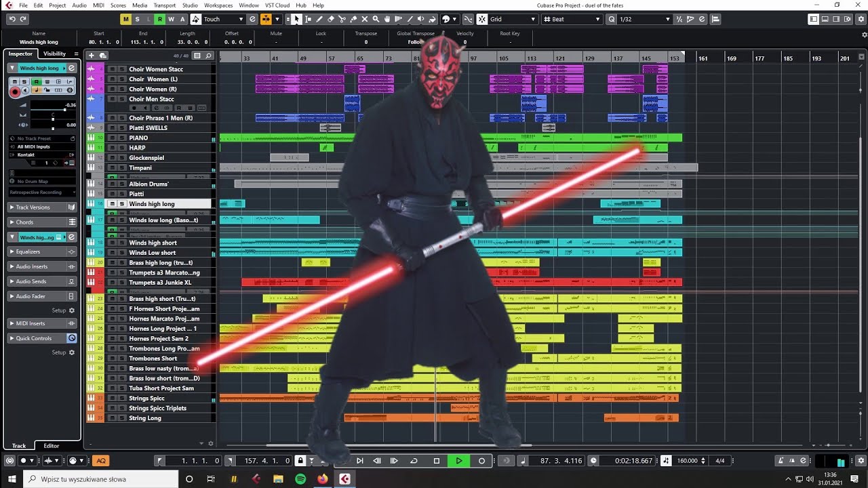
Task: Expand the Chords inspector section
Action: click(x=42, y=222)
